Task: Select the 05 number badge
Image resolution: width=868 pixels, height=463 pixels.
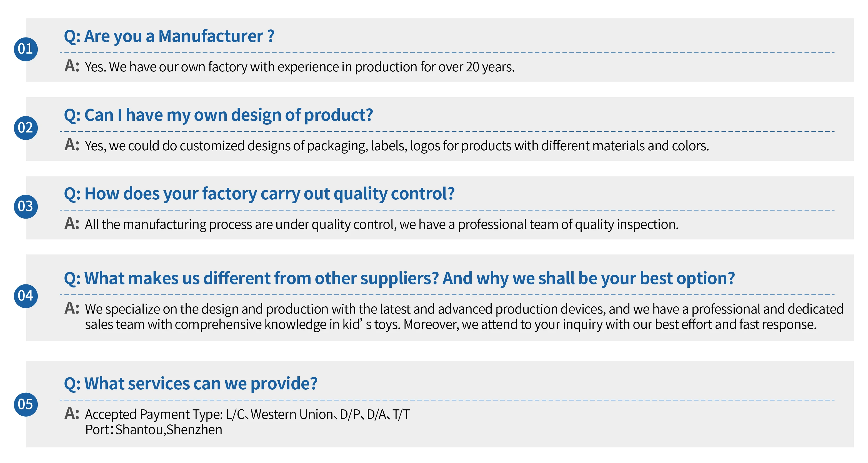Action: tap(26, 404)
